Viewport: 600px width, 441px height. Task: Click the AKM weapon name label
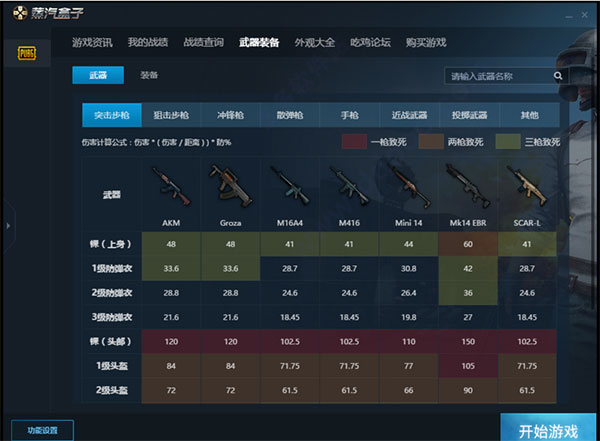click(x=171, y=223)
